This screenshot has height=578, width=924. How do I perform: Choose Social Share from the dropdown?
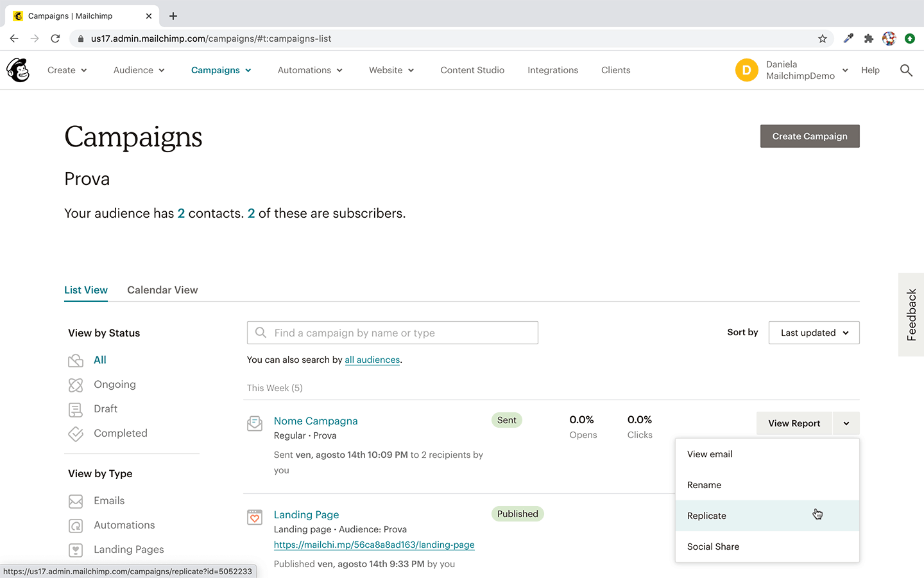(767, 547)
